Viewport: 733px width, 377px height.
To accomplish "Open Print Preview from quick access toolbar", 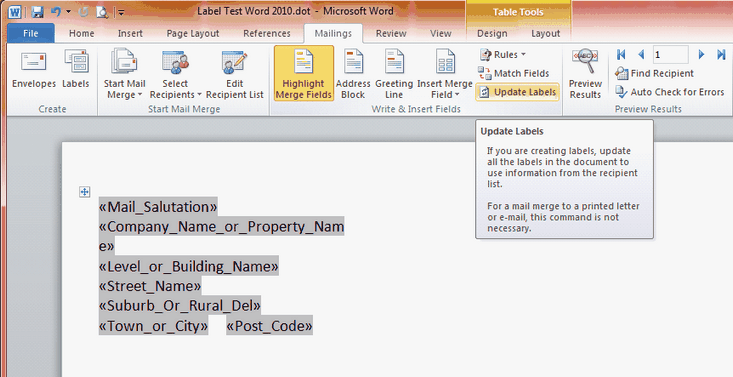I will click(102, 12).
